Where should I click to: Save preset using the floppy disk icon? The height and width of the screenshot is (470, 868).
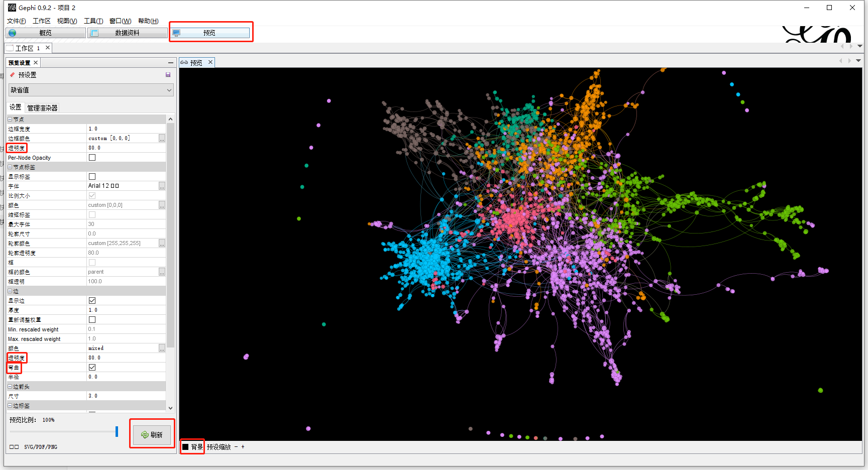(168, 75)
